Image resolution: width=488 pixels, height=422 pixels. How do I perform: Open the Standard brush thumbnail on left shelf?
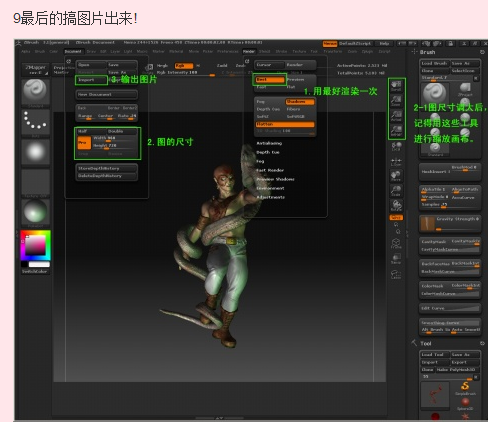click(x=36, y=92)
